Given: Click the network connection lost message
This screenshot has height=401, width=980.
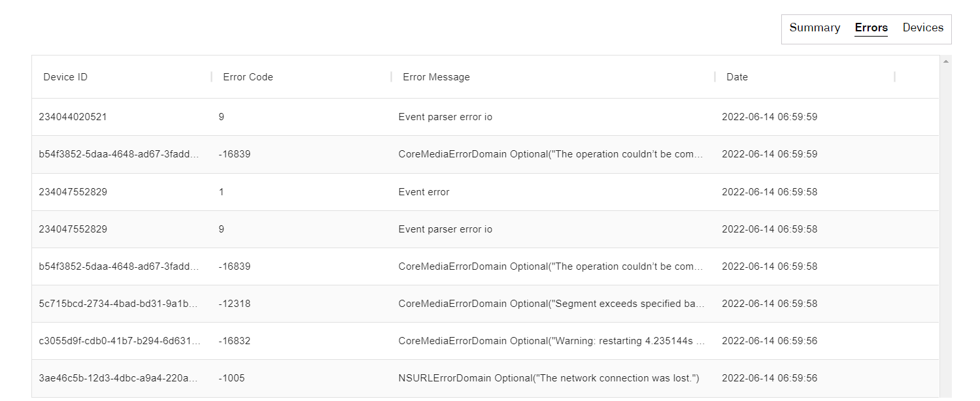Looking at the screenshot, I should 549,378.
